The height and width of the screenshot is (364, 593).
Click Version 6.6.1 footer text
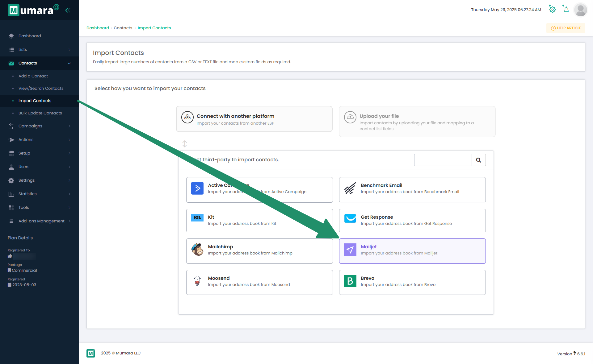click(x=571, y=354)
